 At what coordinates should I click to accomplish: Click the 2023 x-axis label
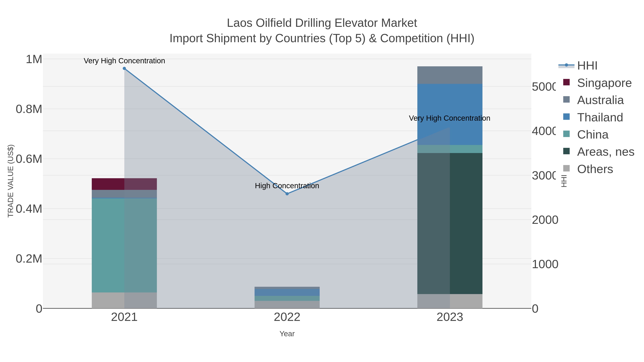coord(450,317)
